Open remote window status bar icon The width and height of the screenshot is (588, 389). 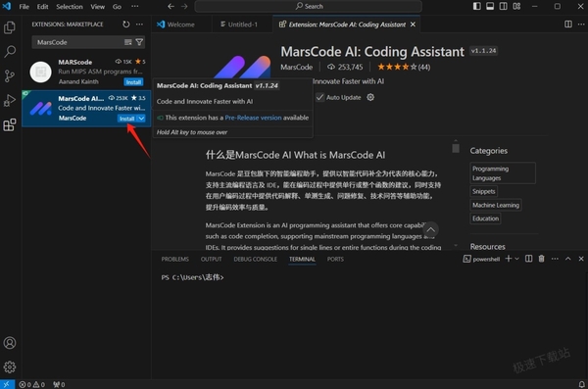(x=7, y=384)
